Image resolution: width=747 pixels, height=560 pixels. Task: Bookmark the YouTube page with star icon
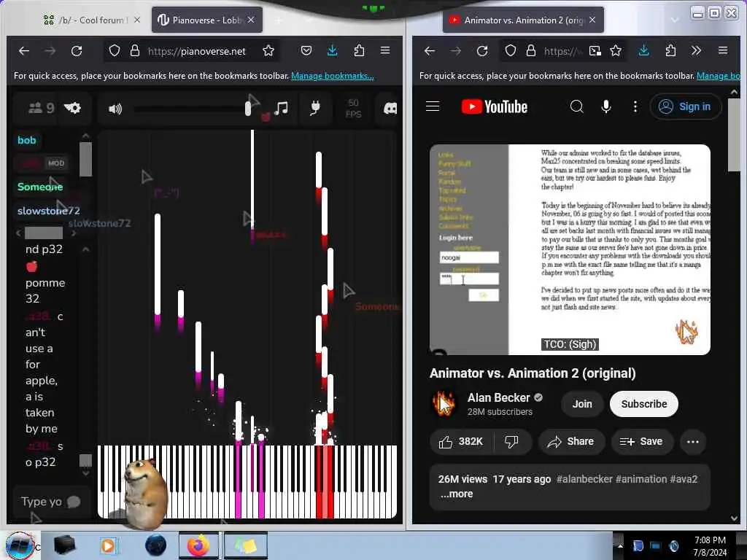616,50
